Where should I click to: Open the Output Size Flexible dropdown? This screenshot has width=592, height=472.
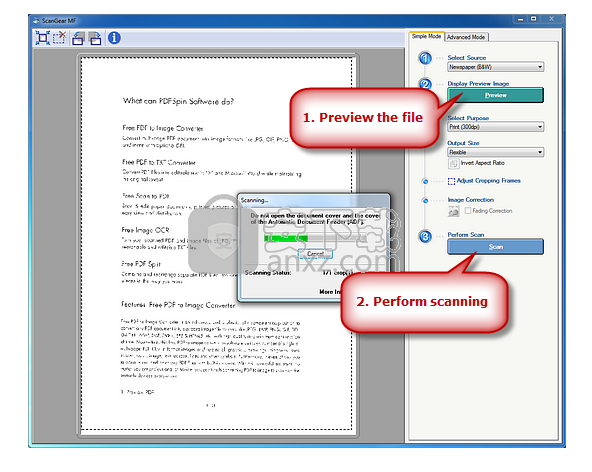click(495, 152)
